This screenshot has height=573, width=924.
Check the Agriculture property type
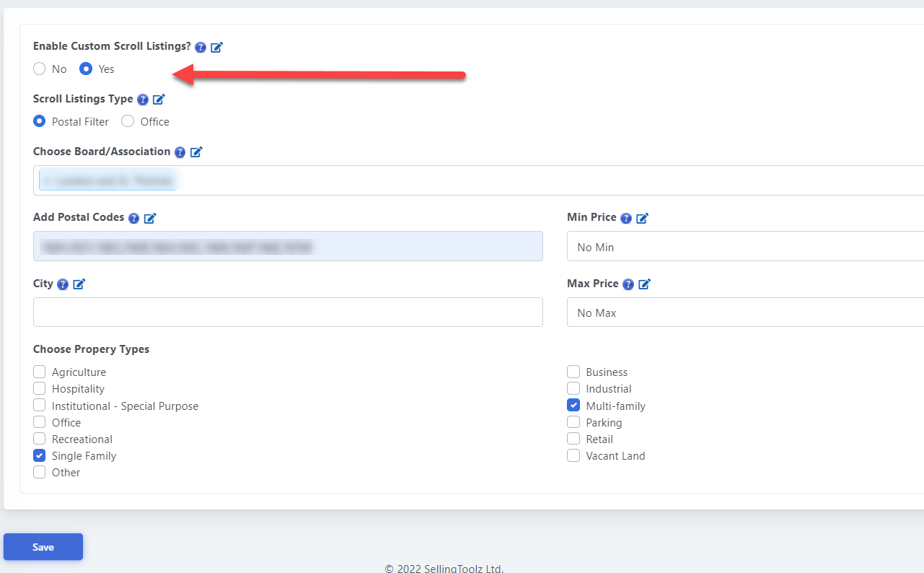[x=40, y=372]
